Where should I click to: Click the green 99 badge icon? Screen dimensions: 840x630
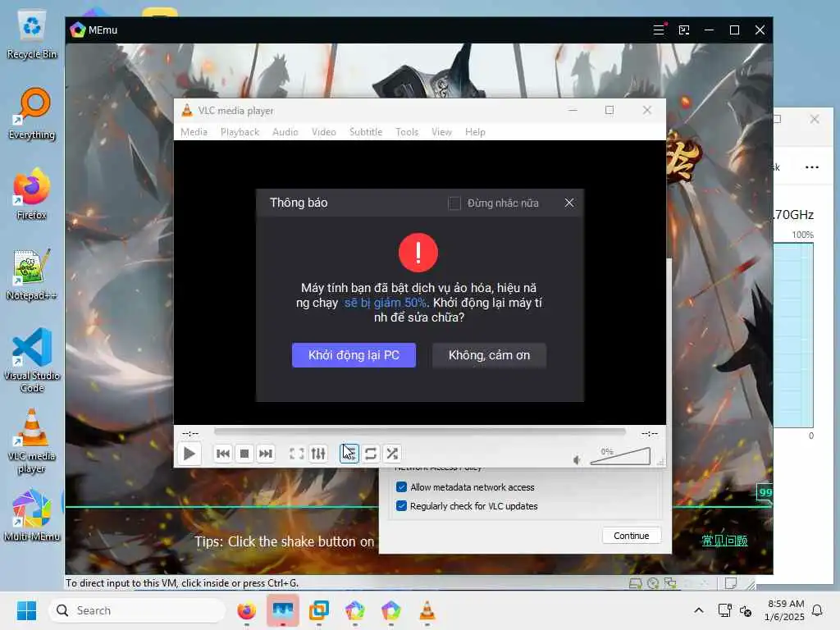pyautogui.click(x=765, y=492)
